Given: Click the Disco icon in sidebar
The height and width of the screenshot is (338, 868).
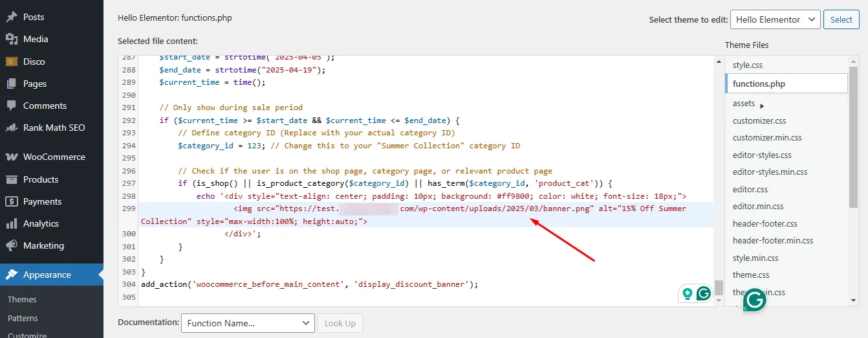Looking at the screenshot, I should (x=12, y=62).
